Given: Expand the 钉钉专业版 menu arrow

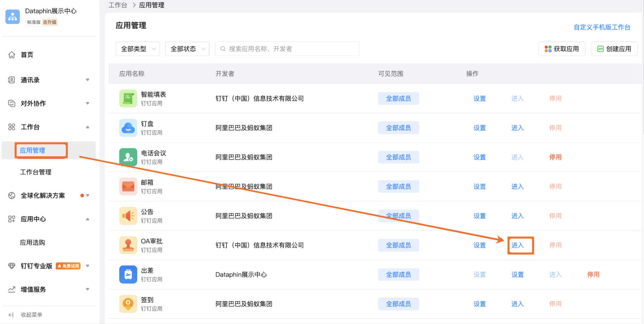Looking at the screenshot, I should pos(88,266).
